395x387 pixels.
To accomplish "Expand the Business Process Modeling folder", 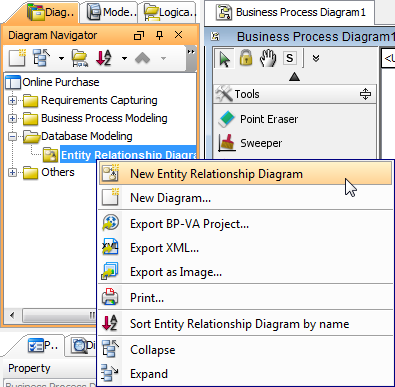I will 12,118.
